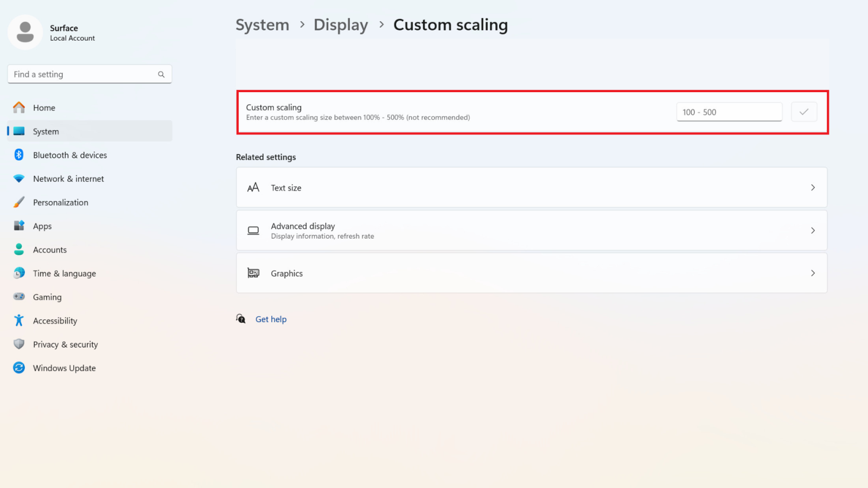The height and width of the screenshot is (488, 868).
Task: Click the custom scaling 100 - 500 field
Action: [729, 112]
